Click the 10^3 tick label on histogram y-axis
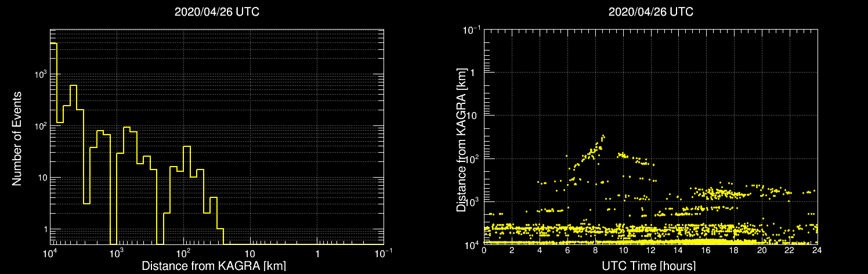The height and width of the screenshot is (274, 868). point(39,74)
